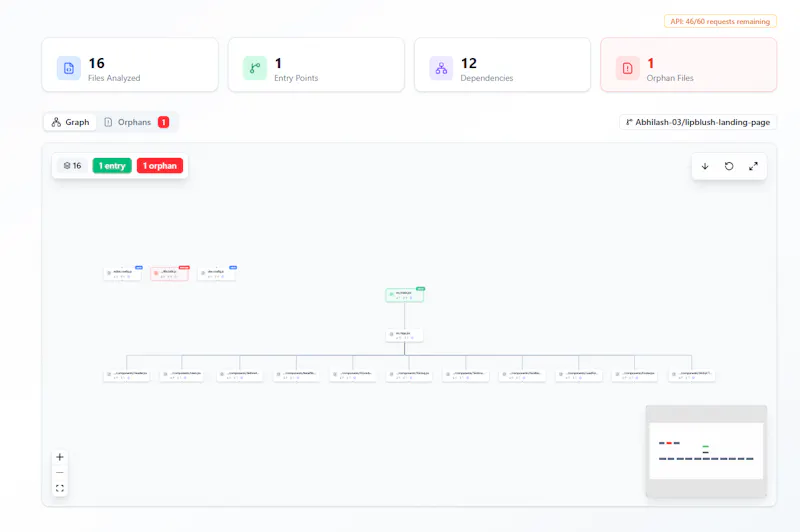
Task: Click the API requests remaining badge
Action: [x=720, y=21]
